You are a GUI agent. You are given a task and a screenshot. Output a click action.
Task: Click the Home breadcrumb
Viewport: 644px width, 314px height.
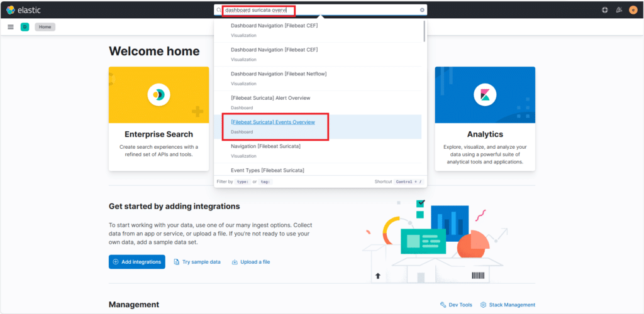[44, 27]
